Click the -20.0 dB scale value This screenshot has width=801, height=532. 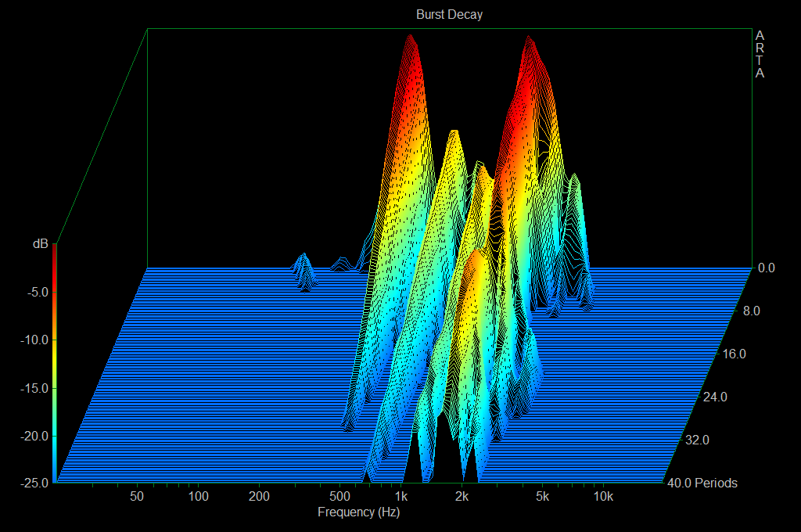(34, 436)
